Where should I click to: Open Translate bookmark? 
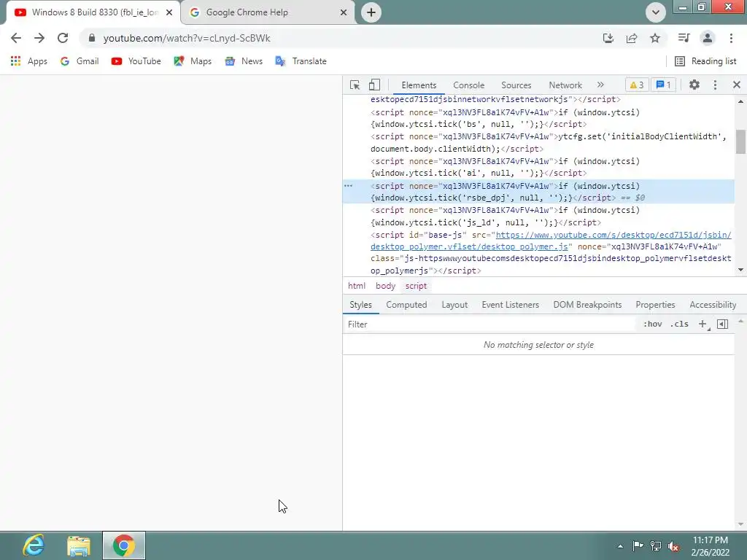coord(301,61)
